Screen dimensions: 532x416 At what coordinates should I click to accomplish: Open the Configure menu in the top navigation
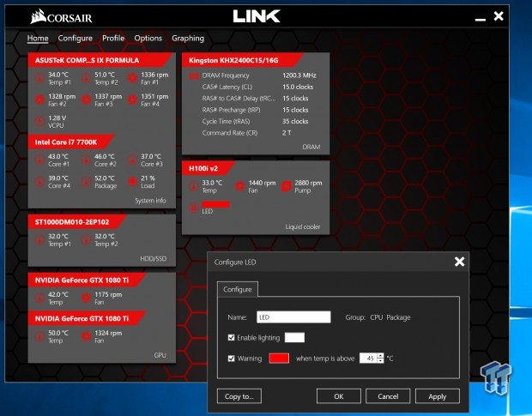(x=75, y=39)
